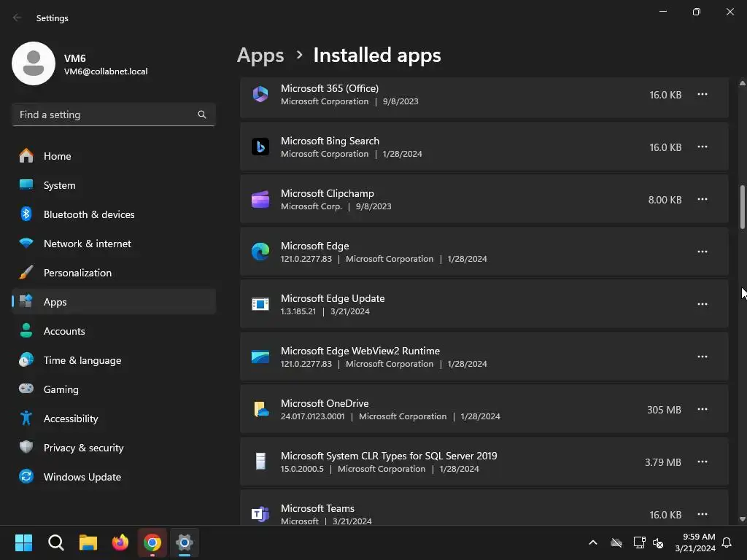Screen dimensions: 747x560
Task: Click the VM6 account profile
Action: point(80,64)
